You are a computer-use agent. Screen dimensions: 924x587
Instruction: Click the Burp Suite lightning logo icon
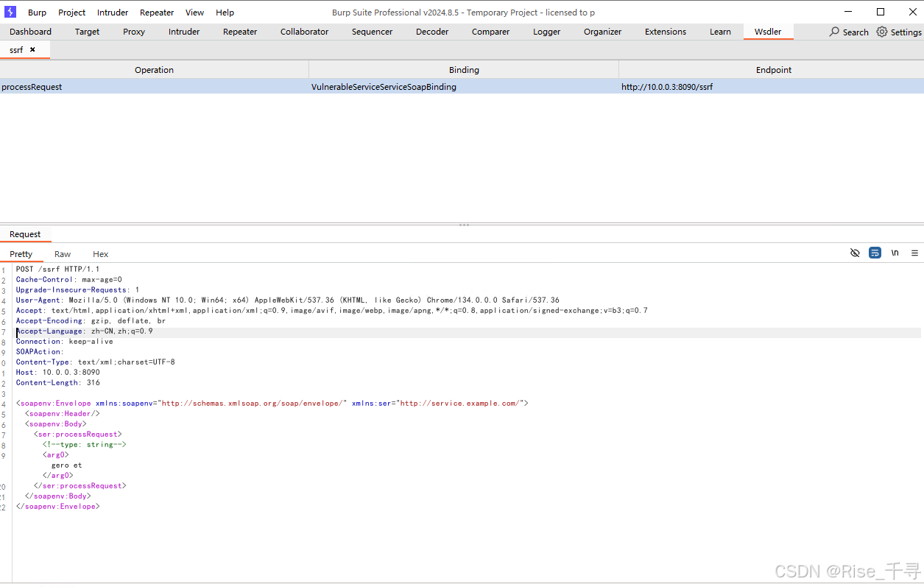10,12
